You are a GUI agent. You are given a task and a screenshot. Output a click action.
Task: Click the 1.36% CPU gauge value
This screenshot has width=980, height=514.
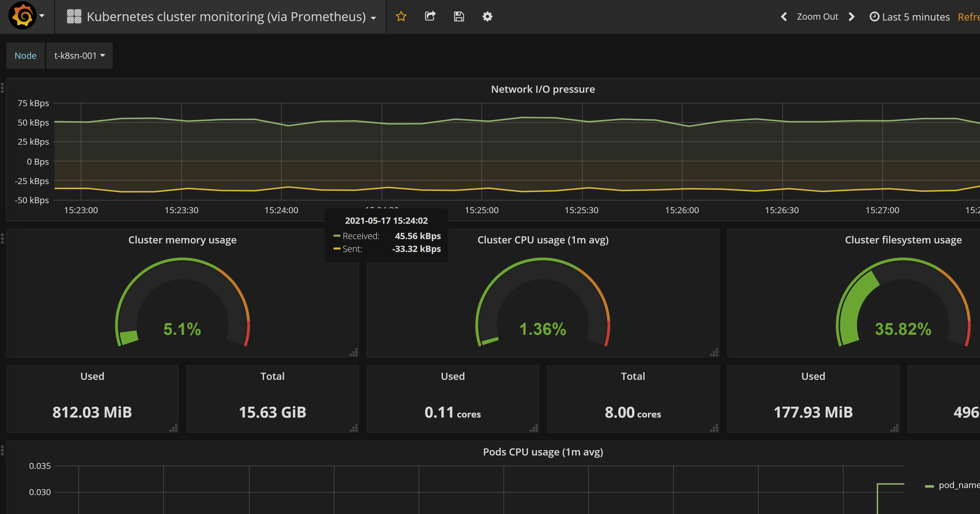click(x=543, y=329)
